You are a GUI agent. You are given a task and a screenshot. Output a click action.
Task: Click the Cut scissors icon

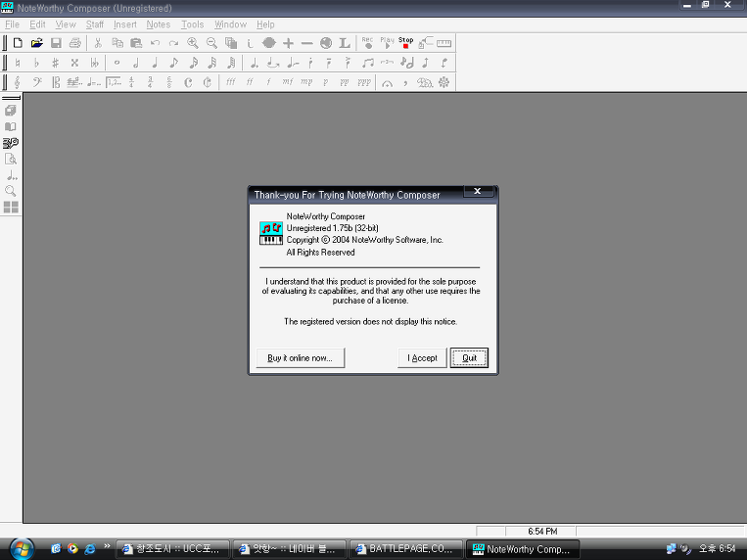click(x=98, y=43)
